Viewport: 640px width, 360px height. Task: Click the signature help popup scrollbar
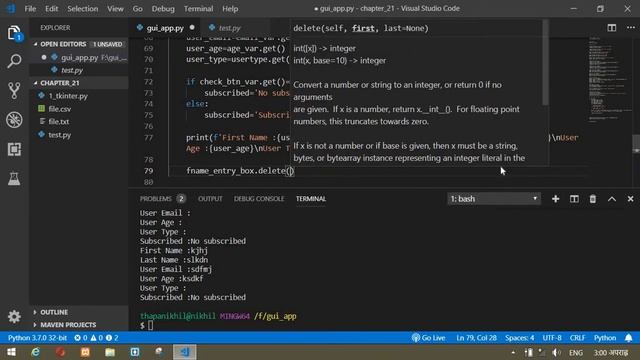pyautogui.click(x=545, y=62)
